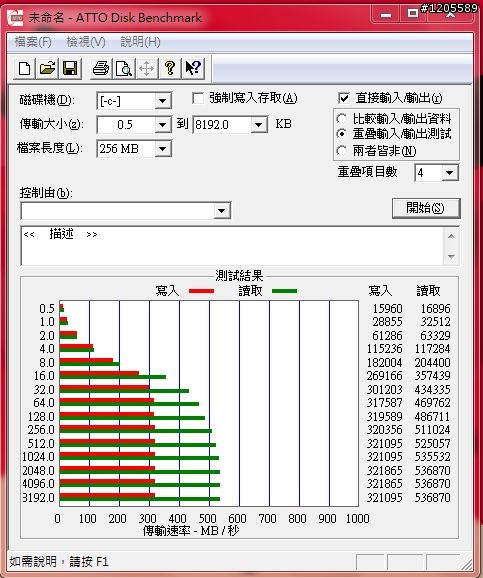Click the green 讀取 legend color bar
483x578 pixels.
click(284, 291)
